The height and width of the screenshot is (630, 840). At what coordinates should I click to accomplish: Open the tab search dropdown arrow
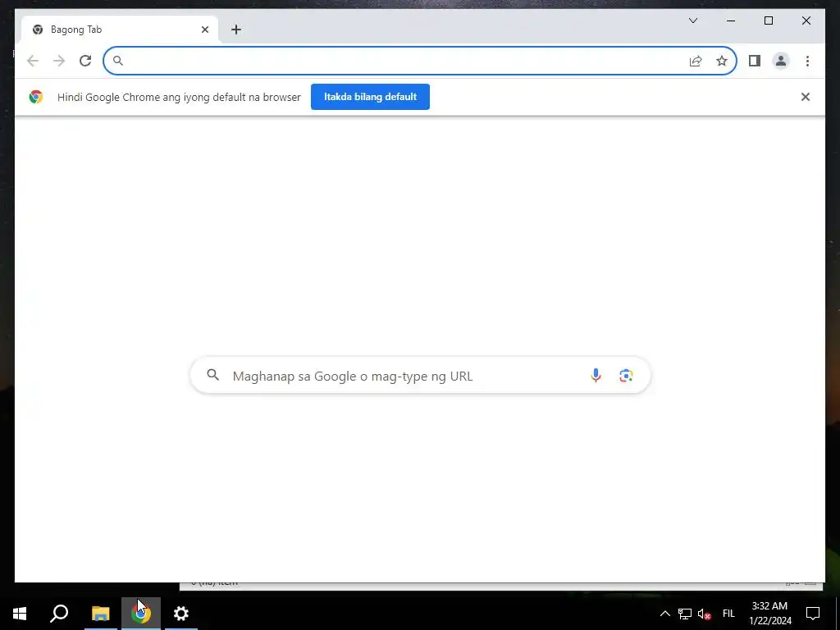pyautogui.click(x=692, y=21)
